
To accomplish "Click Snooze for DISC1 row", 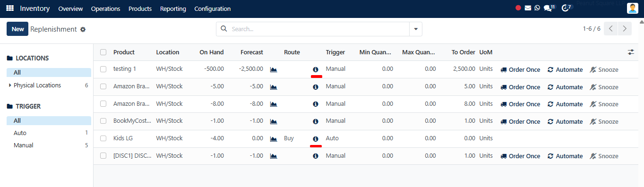I will click(x=604, y=156).
